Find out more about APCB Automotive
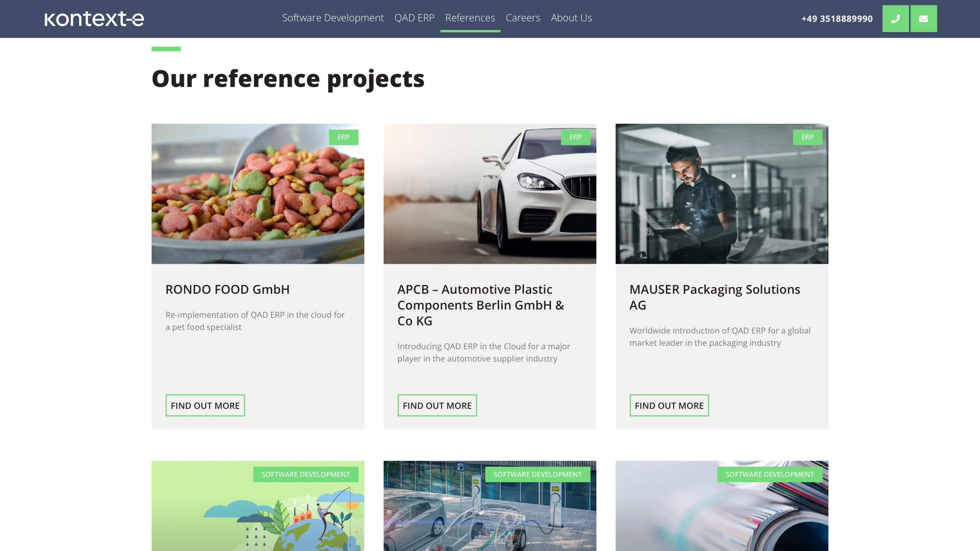This screenshot has width=980, height=551. tap(437, 405)
